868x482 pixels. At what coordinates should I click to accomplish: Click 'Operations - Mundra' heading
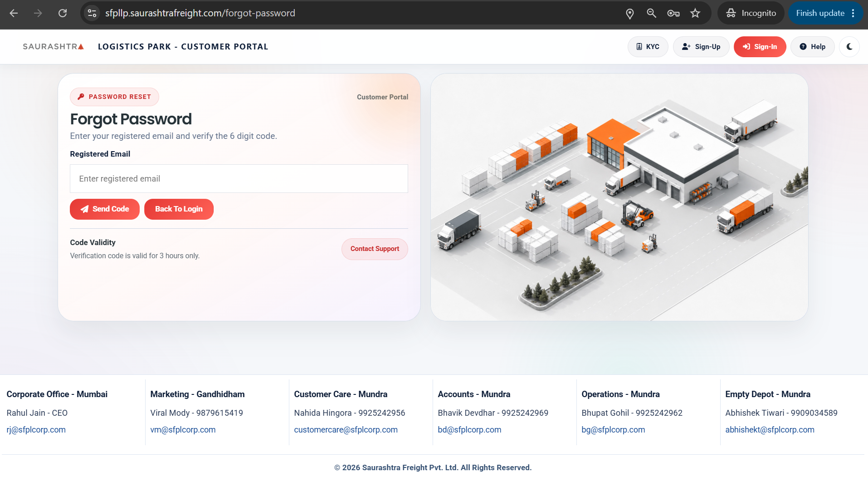tap(621, 394)
